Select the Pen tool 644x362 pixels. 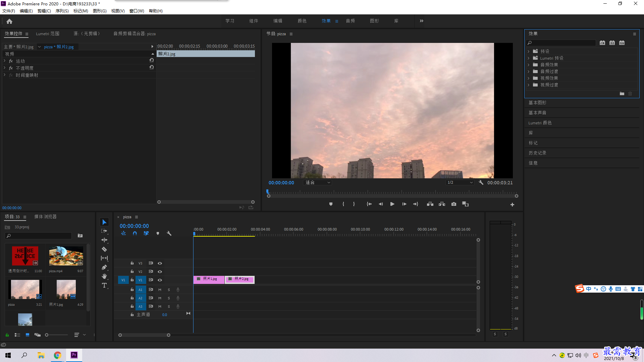point(104,267)
